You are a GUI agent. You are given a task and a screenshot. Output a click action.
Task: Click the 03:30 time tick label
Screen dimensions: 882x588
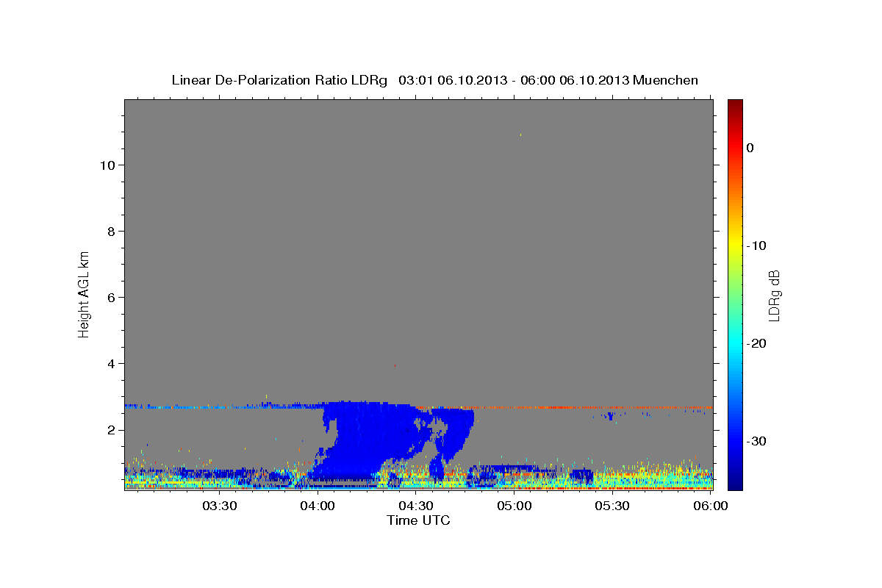pos(219,506)
